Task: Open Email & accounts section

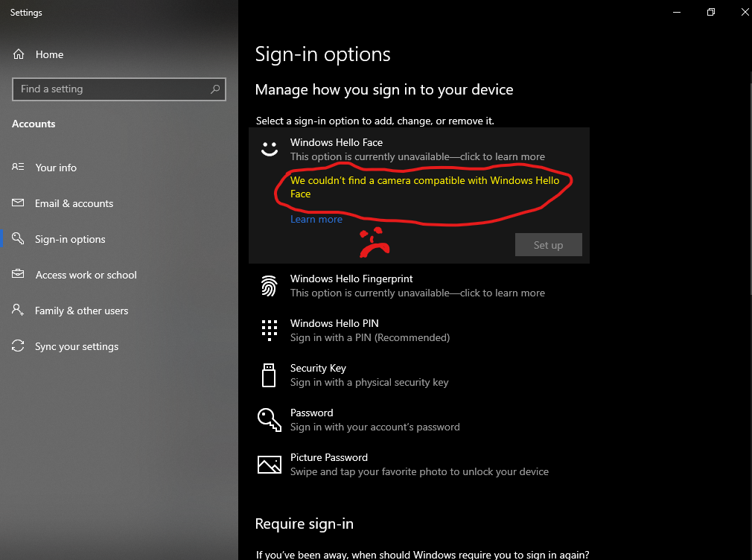Action: 119,203
